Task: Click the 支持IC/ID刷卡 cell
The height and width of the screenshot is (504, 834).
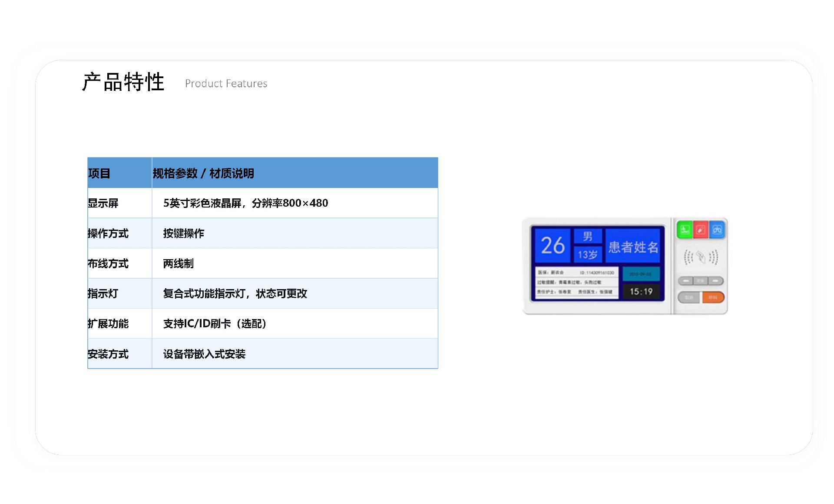Action: (295, 323)
